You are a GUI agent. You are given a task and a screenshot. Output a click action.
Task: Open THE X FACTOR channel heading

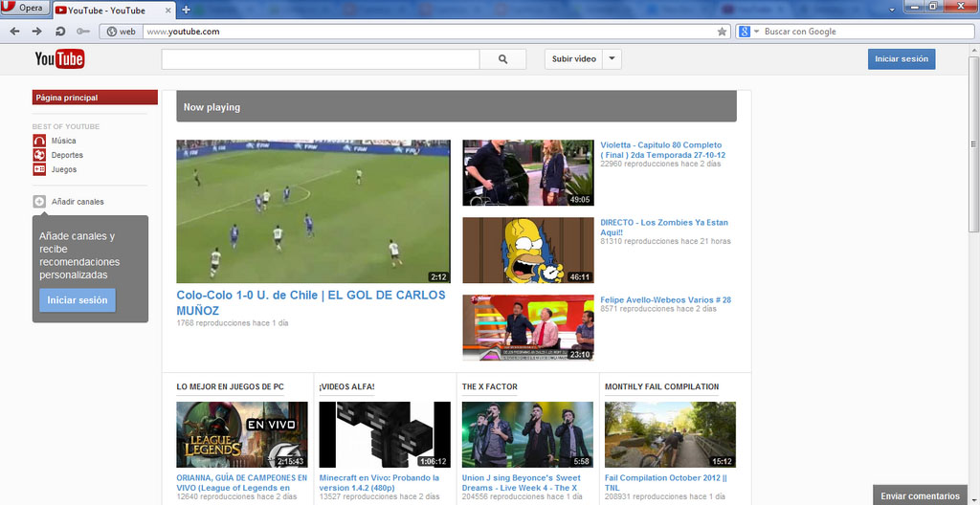(x=489, y=386)
